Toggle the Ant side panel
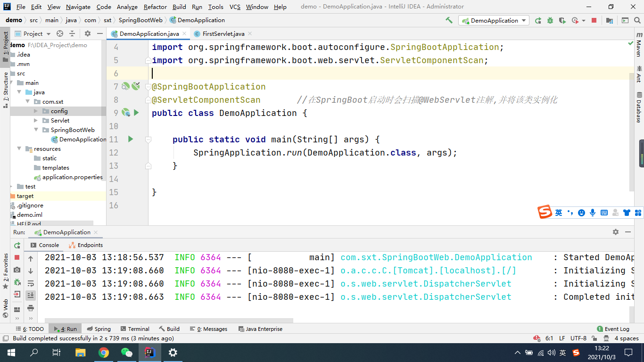Screen dimensions: 644x362 click(x=639, y=74)
